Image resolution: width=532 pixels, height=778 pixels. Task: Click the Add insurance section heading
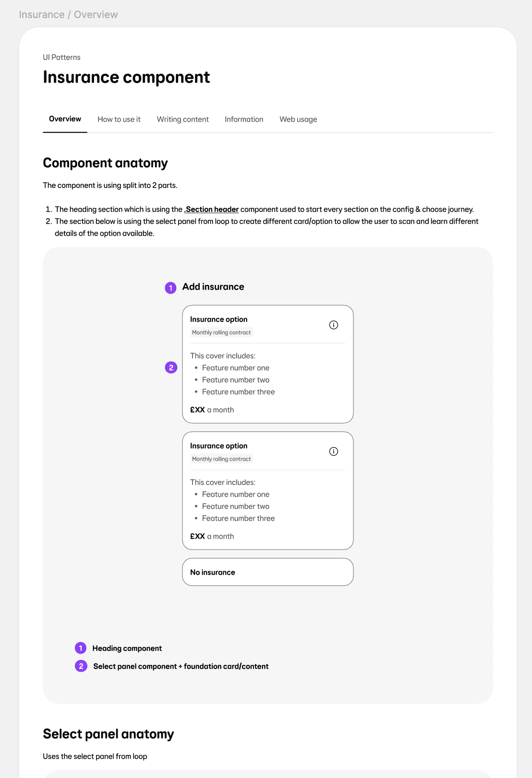coord(213,287)
